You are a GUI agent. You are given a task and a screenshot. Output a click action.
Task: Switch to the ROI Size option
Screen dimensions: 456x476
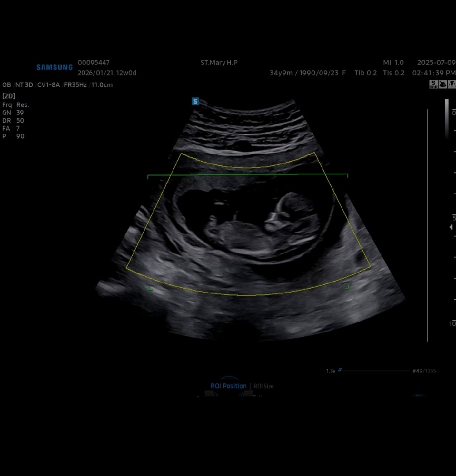point(263,386)
